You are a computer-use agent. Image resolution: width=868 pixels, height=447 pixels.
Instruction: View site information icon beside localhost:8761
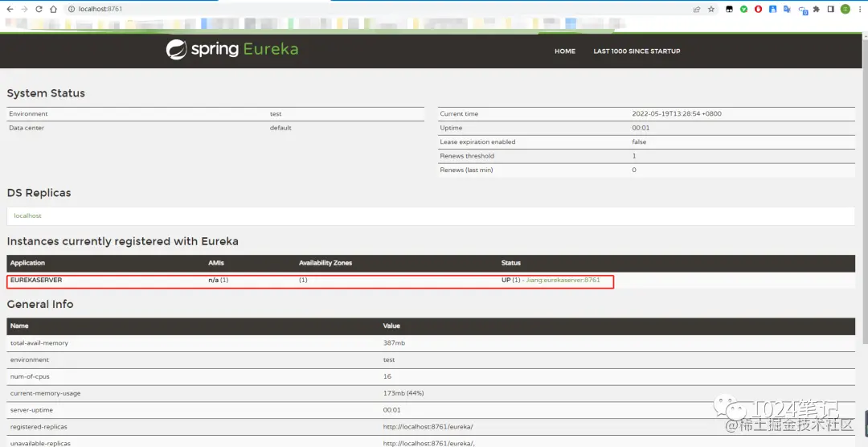click(72, 10)
